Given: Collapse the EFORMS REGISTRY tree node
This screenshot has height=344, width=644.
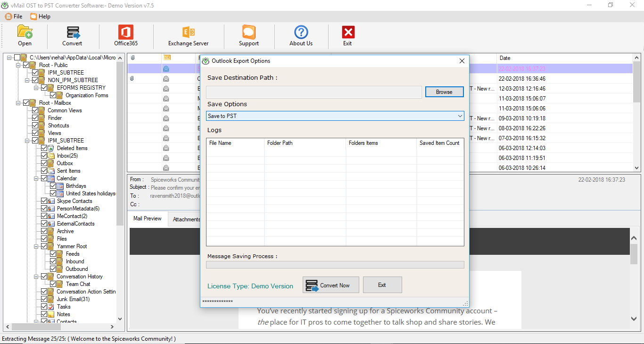Looking at the screenshot, I should pyautogui.click(x=36, y=88).
